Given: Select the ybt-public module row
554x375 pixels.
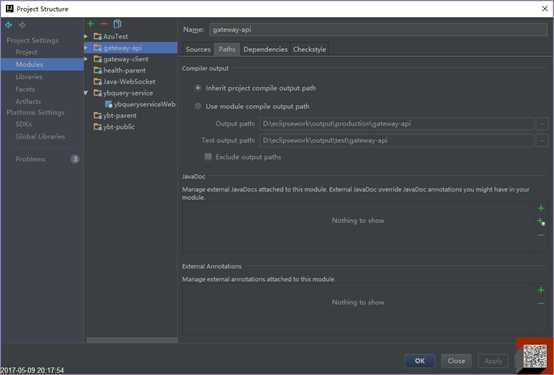Looking at the screenshot, I should (x=131, y=127).
